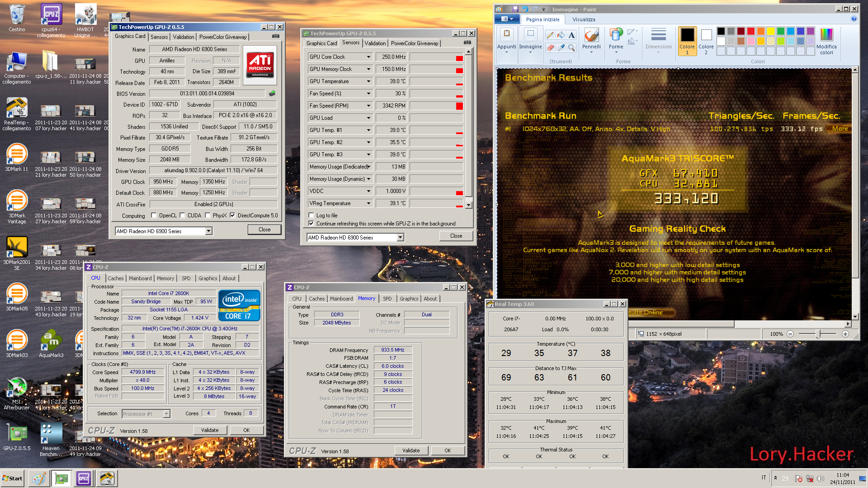Image resolution: width=868 pixels, height=488 pixels.
Task: Click the Redo arrow in Paint's title bar
Action: (x=535, y=9)
